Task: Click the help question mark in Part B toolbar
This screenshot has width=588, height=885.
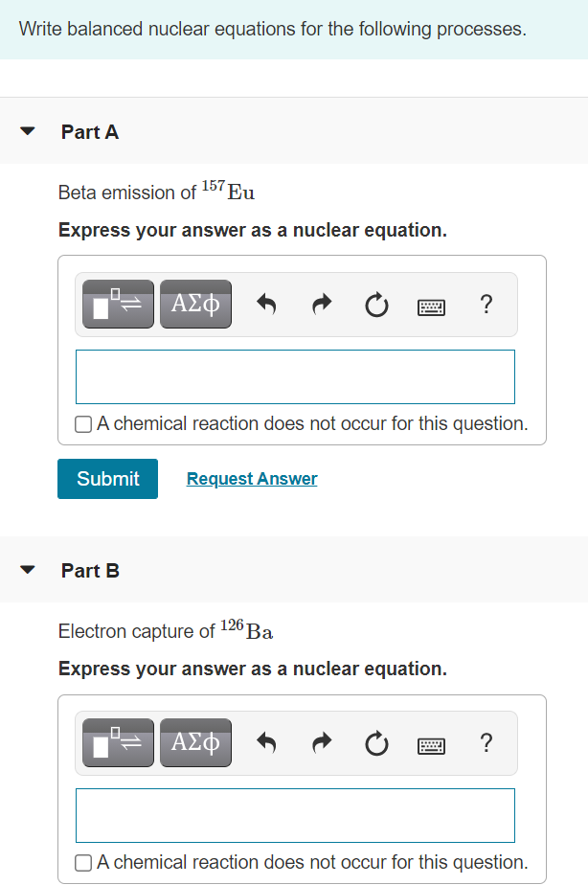Action: 486,743
